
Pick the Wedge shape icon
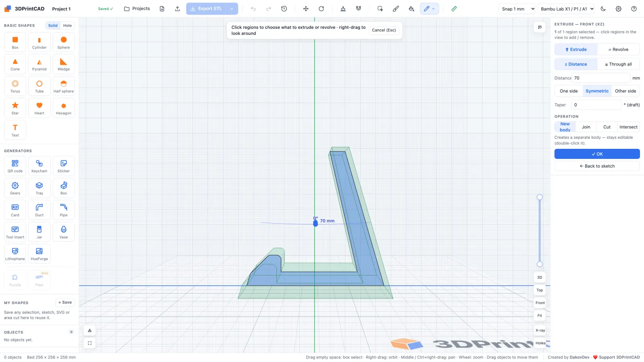(x=64, y=64)
